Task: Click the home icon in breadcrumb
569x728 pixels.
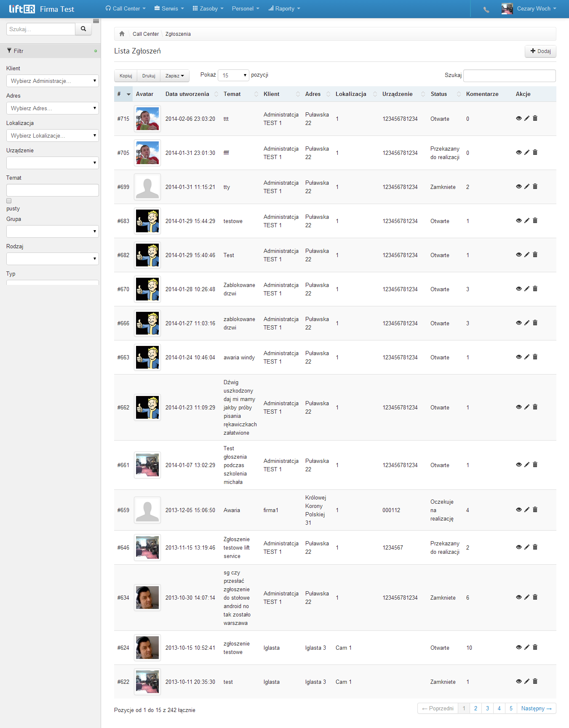Action: click(x=122, y=34)
